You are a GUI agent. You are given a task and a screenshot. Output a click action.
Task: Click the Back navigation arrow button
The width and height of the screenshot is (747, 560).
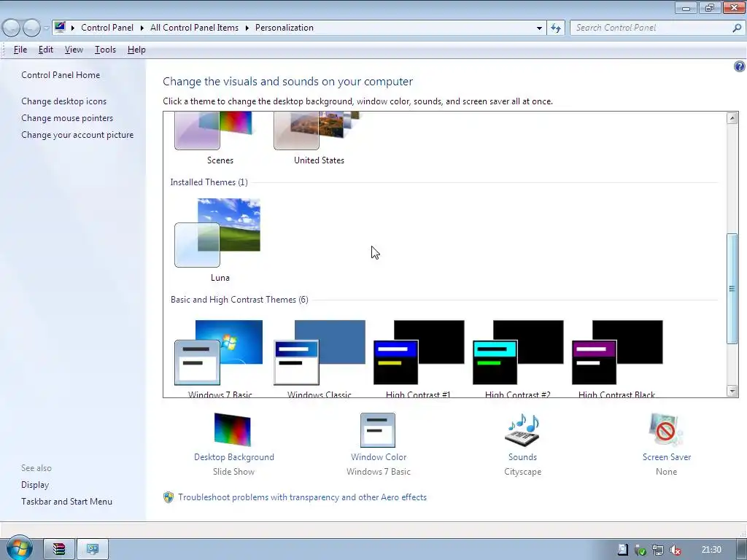coord(11,28)
